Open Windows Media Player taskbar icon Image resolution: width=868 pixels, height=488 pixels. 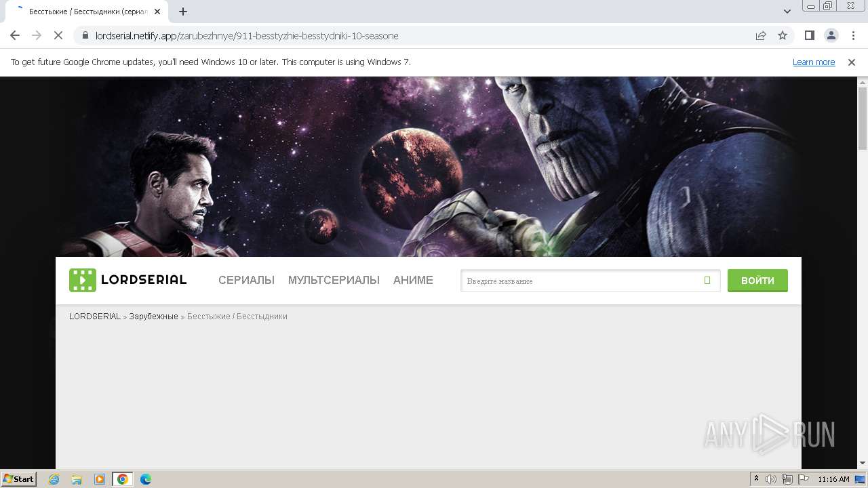coord(100,479)
